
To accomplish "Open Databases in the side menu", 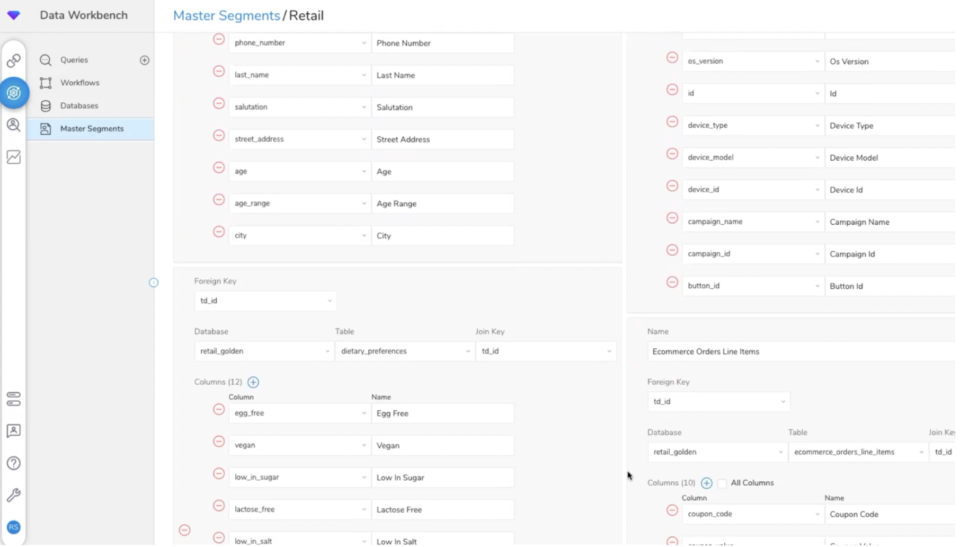I will (79, 106).
